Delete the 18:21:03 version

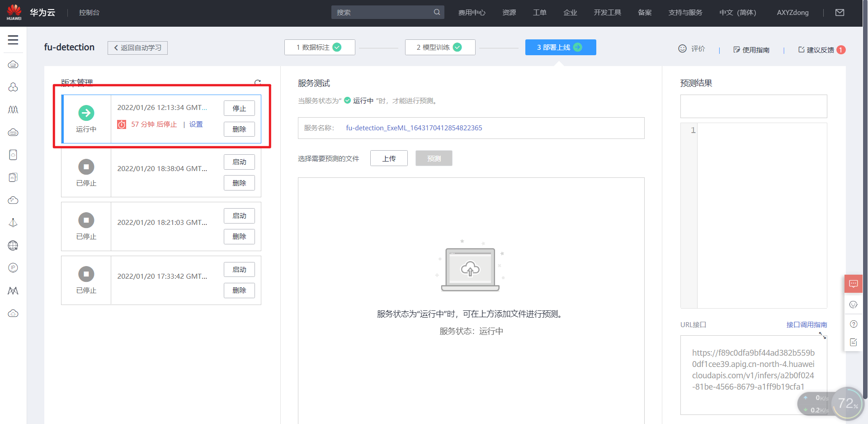click(239, 237)
